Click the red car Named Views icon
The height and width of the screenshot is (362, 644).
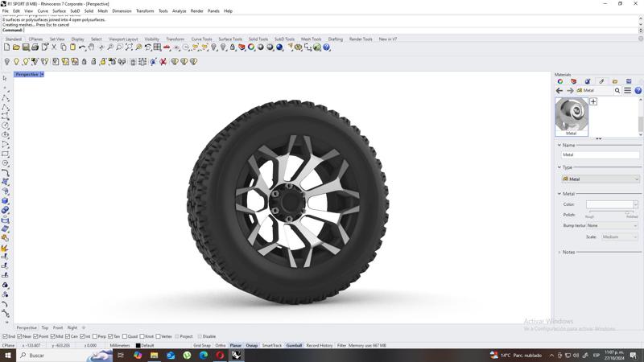167,47
